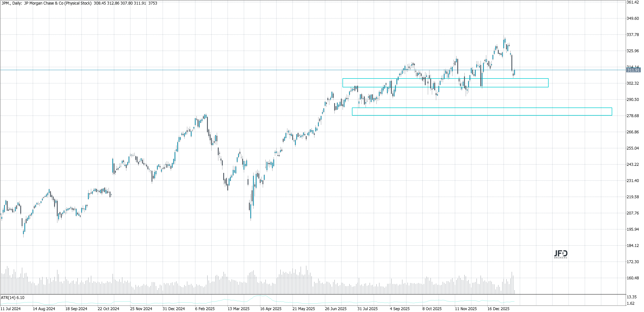
Task: Click the ATR(14) 6.10 indicator label
Action: 13,297
